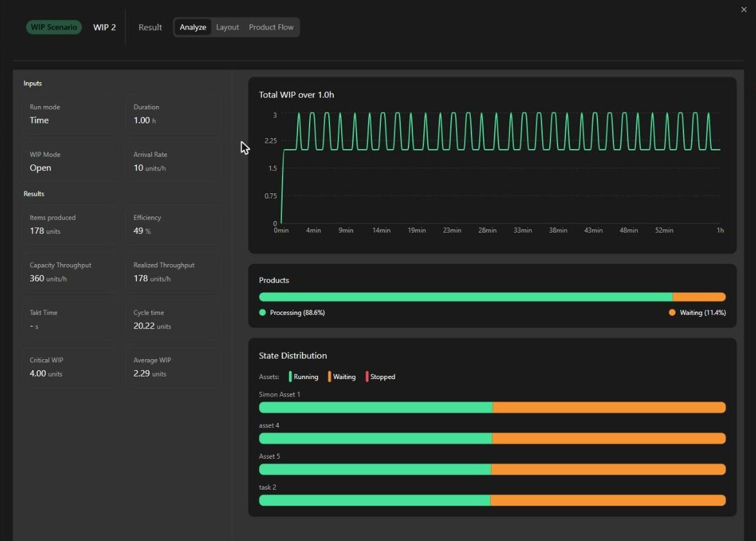Select the Items produced result card
This screenshot has height=541, width=756.
pos(70,224)
